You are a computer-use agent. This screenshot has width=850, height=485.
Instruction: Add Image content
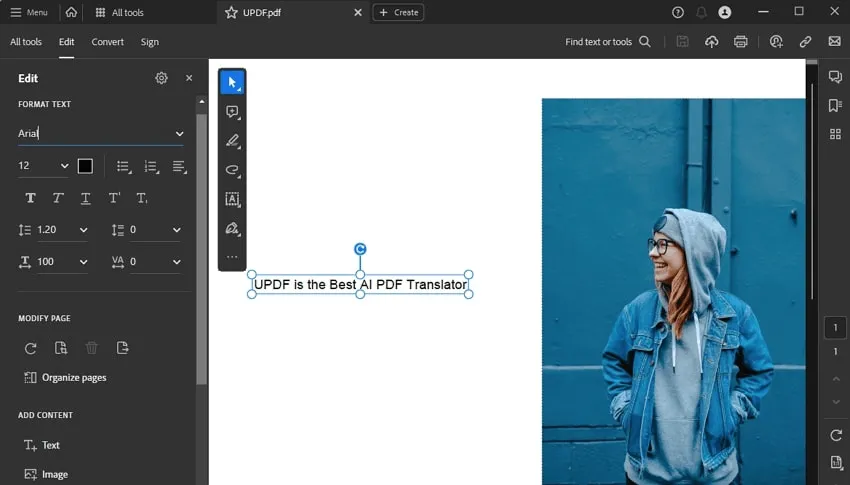tap(46, 475)
